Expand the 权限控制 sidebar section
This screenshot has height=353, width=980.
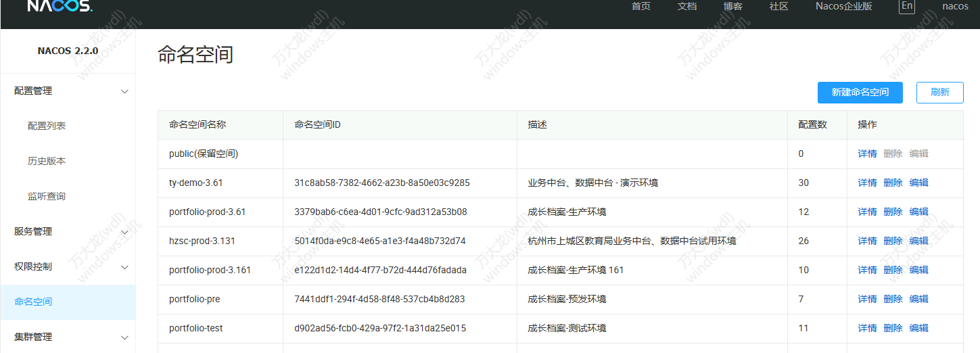pyautogui.click(x=68, y=266)
